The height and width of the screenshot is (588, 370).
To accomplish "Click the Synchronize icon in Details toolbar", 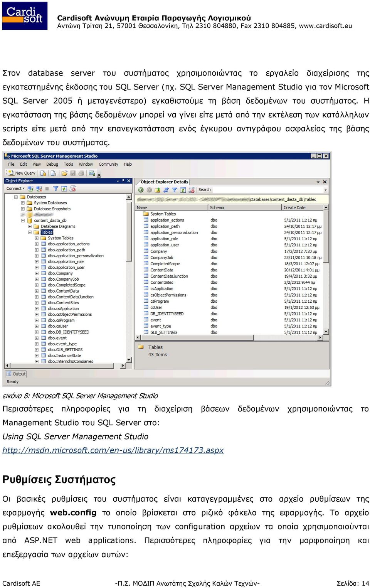I will click(166, 190).
